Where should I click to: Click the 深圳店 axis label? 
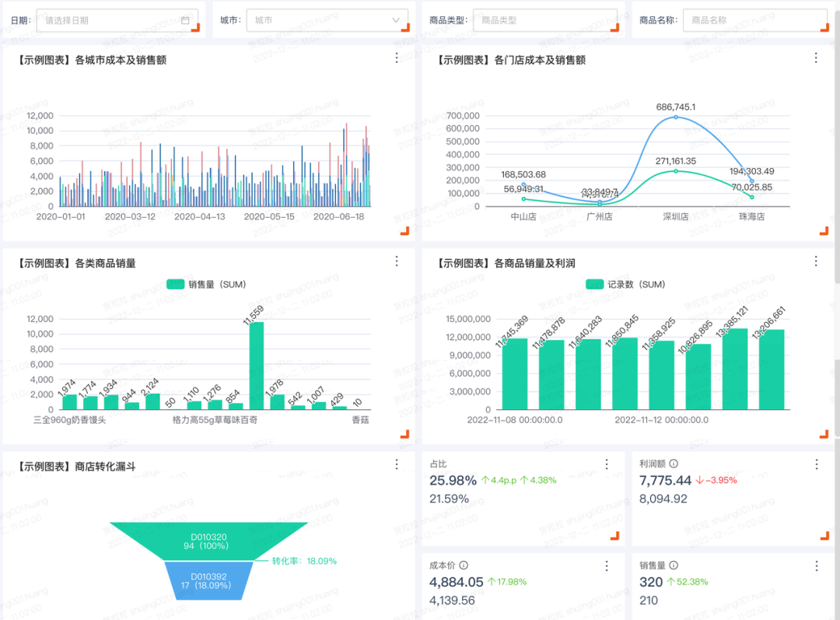676,216
